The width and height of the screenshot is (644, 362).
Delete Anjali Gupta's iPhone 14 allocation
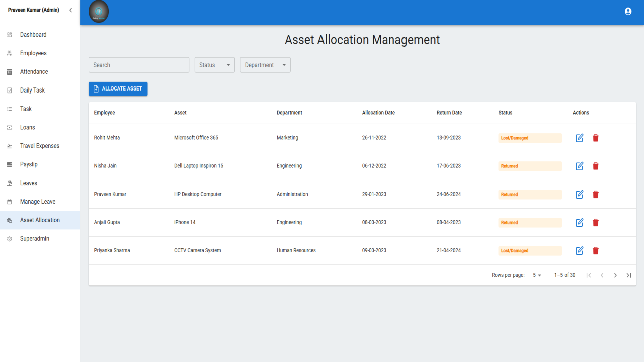tap(596, 222)
